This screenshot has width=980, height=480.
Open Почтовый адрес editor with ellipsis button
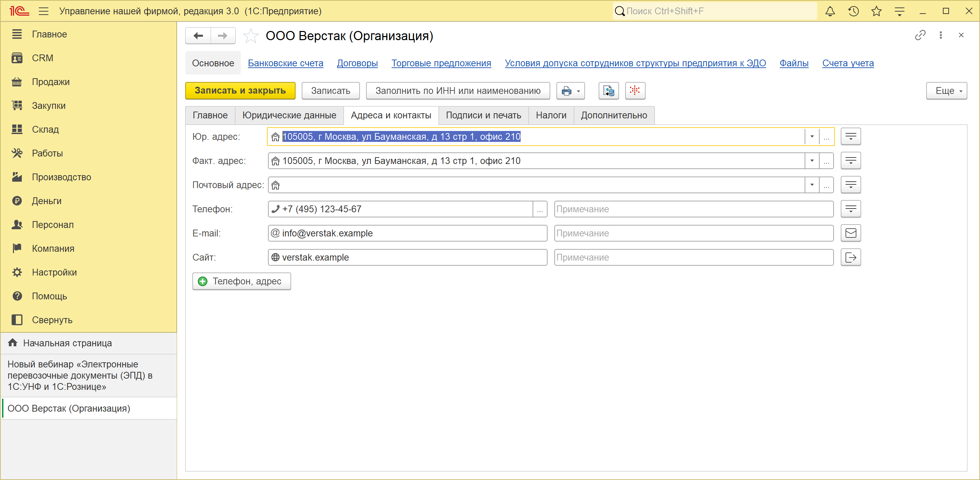pyautogui.click(x=826, y=185)
